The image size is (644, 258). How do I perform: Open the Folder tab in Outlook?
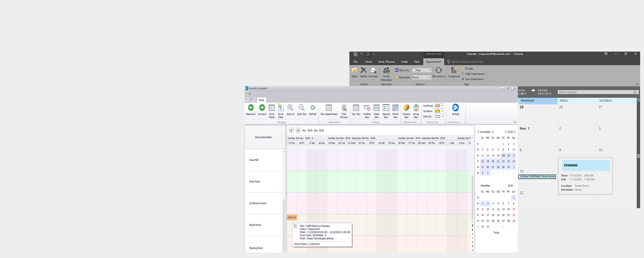pyautogui.click(x=404, y=62)
